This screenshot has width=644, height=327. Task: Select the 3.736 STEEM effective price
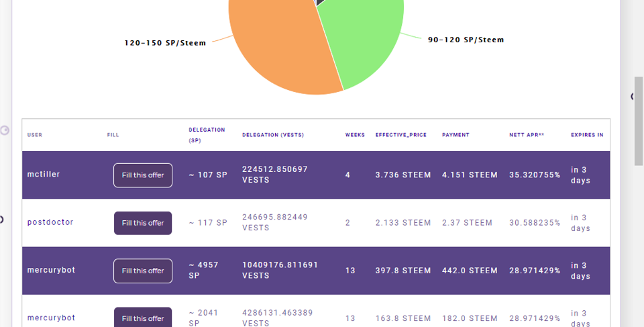[403, 175]
